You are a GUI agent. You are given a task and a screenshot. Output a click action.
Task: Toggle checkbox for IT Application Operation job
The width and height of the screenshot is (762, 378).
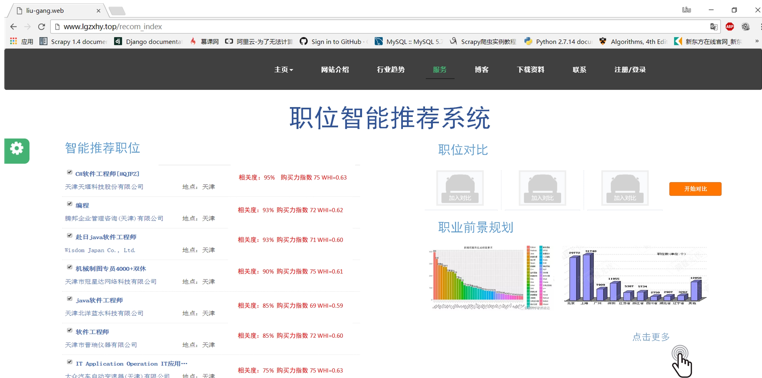pos(69,362)
